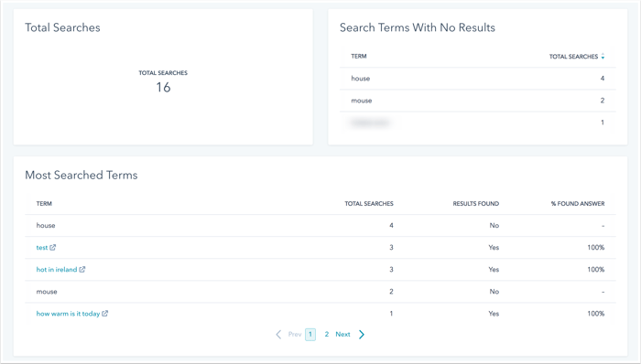
Task: Select 'mouse' in Search Terms With No Results
Action: coord(362,101)
